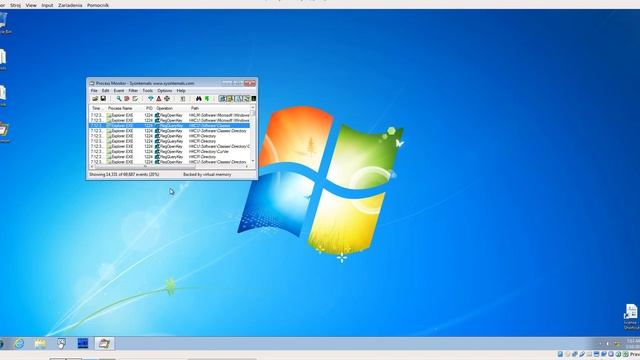Click the VirtualBox optical disk indicator in the status bar
Viewport: 640px width, 360px height.
567,354
